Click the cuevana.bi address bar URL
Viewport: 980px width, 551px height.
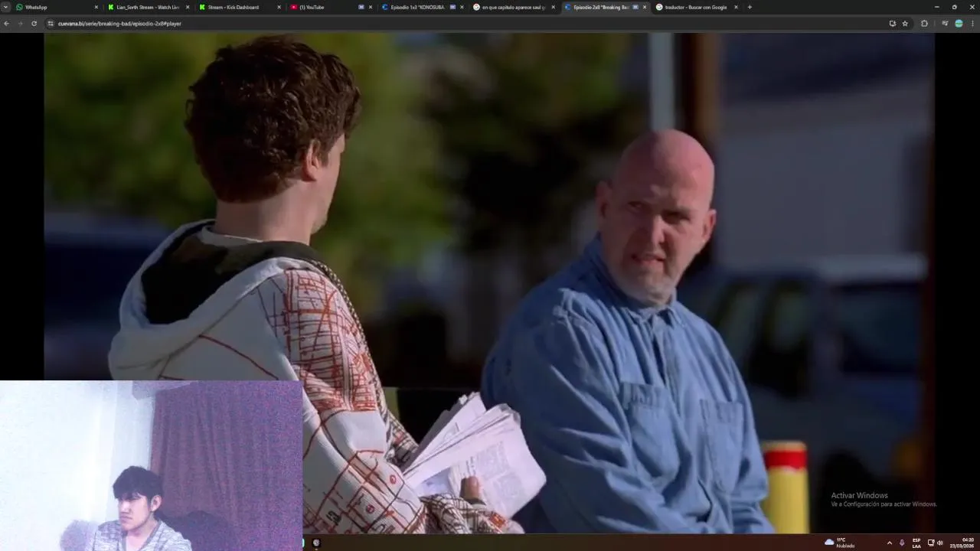point(119,24)
